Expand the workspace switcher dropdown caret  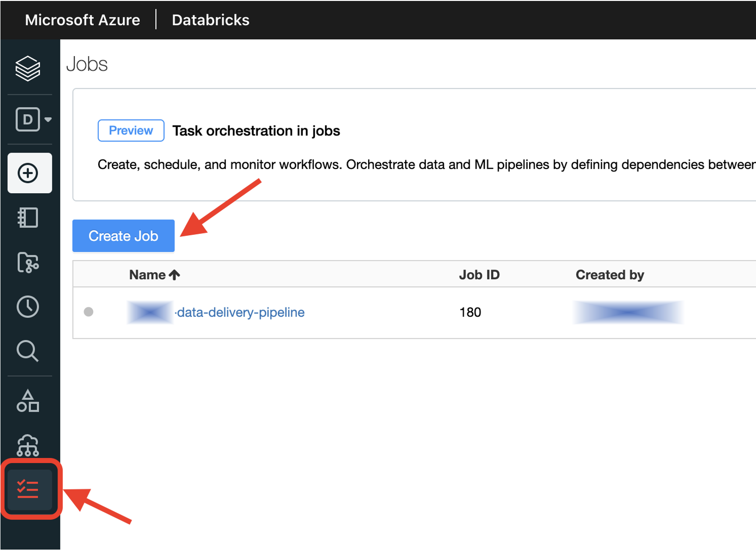[x=48, y=120]
